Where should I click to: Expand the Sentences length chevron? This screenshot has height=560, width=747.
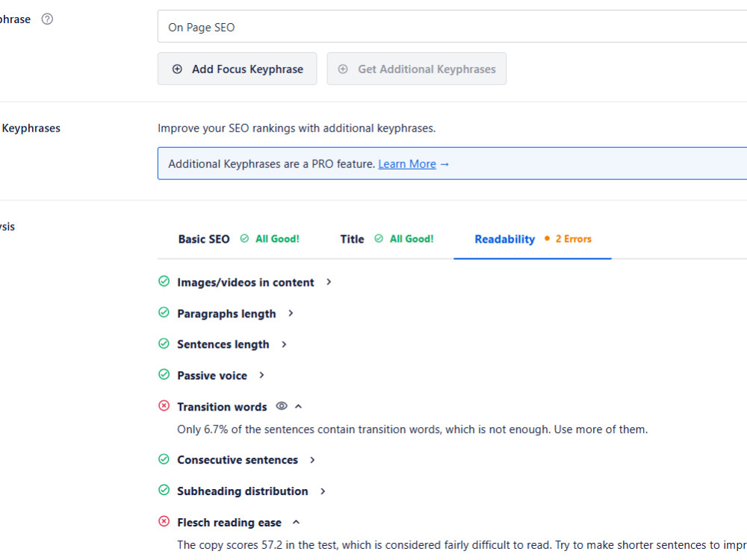(x=284, y=344)
